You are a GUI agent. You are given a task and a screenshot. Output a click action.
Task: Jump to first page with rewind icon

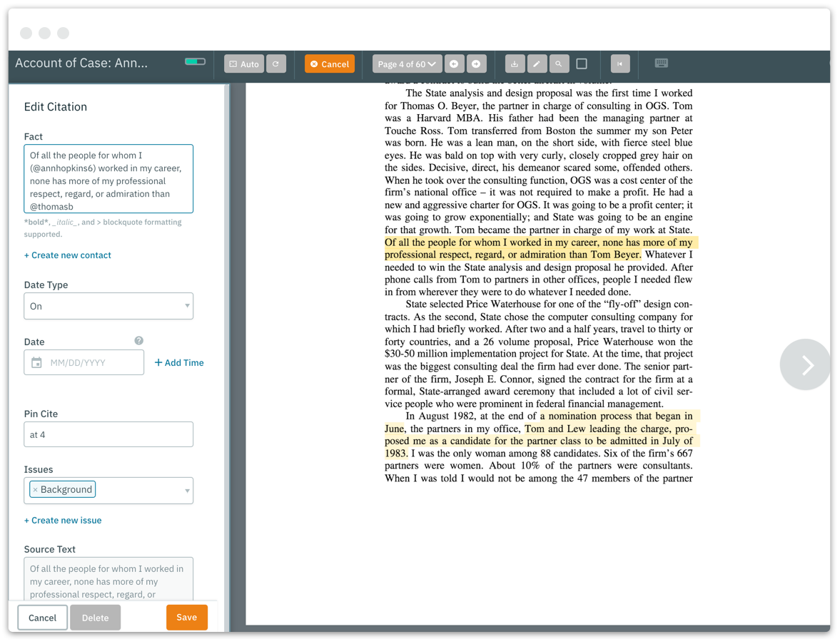pyautogui.click(x=619, y=63)
